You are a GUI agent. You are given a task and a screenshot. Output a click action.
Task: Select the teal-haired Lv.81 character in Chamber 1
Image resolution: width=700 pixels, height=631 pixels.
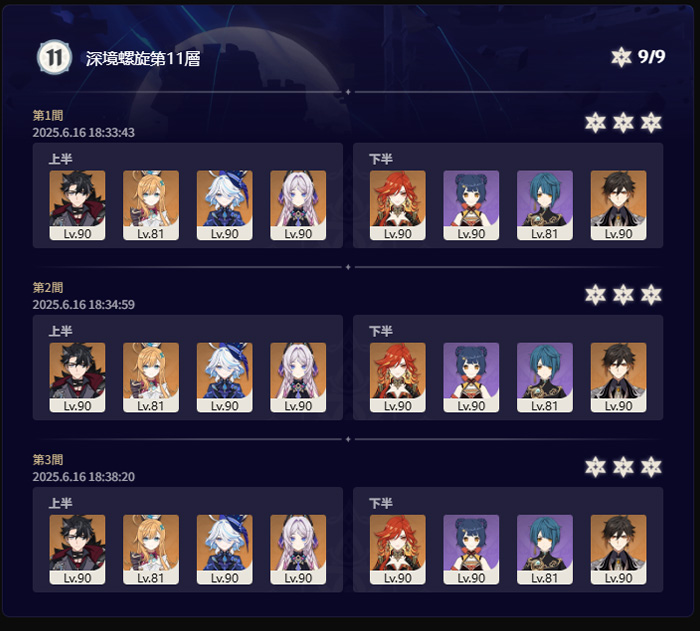[545, 205]
